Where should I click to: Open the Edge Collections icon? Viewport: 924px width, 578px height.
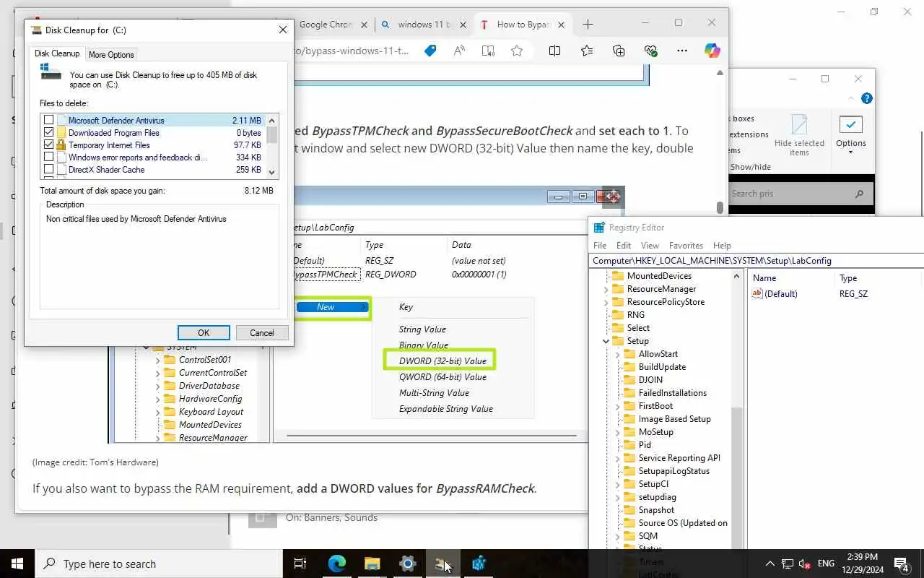(619, 51)
